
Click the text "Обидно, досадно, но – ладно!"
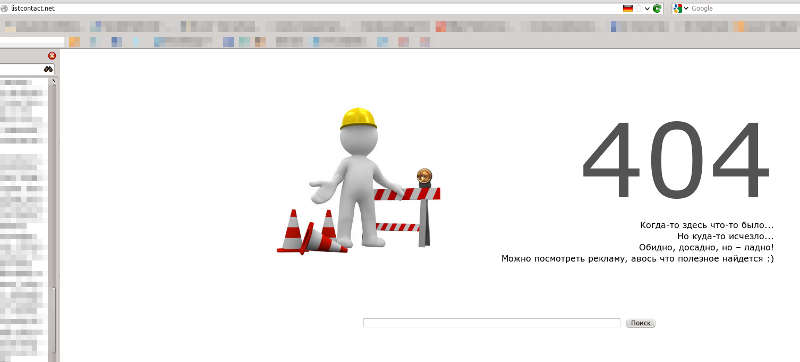coord(706,248)
